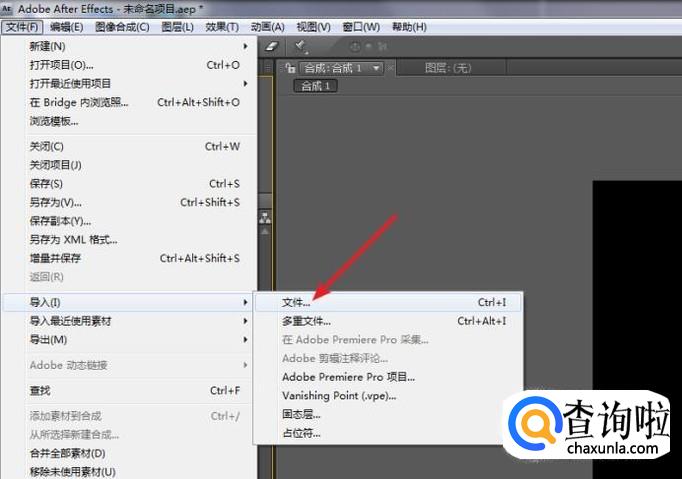Choose 打开项目(O)... from the File menu

pos(130,65)
